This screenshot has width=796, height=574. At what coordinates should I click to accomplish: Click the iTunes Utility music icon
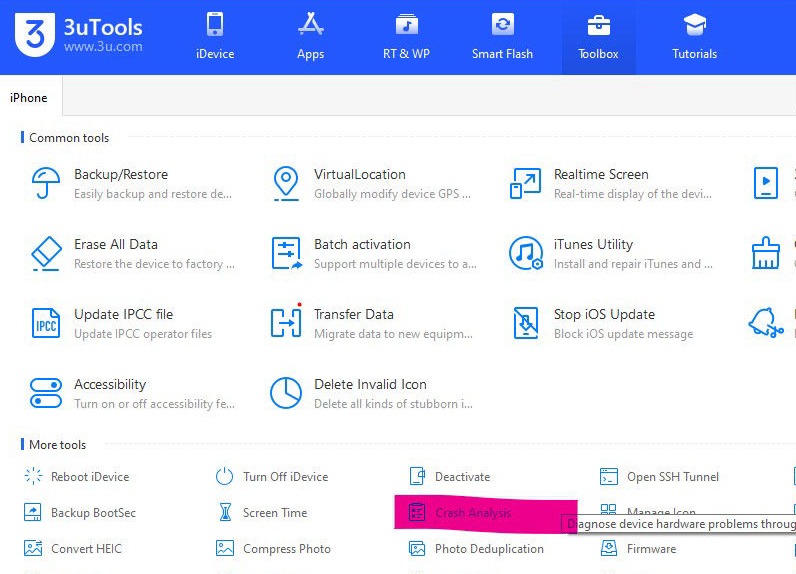[526, 253]
